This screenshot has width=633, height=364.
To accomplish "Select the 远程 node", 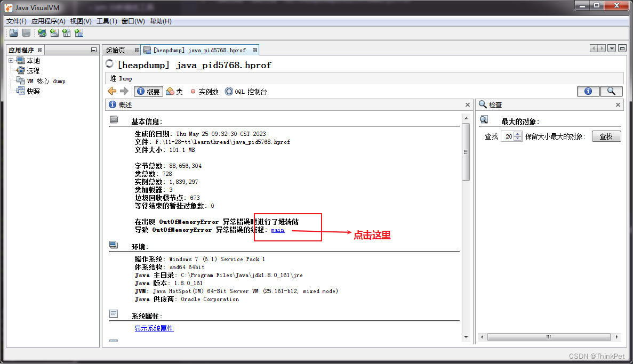I will tap(33, 71).
